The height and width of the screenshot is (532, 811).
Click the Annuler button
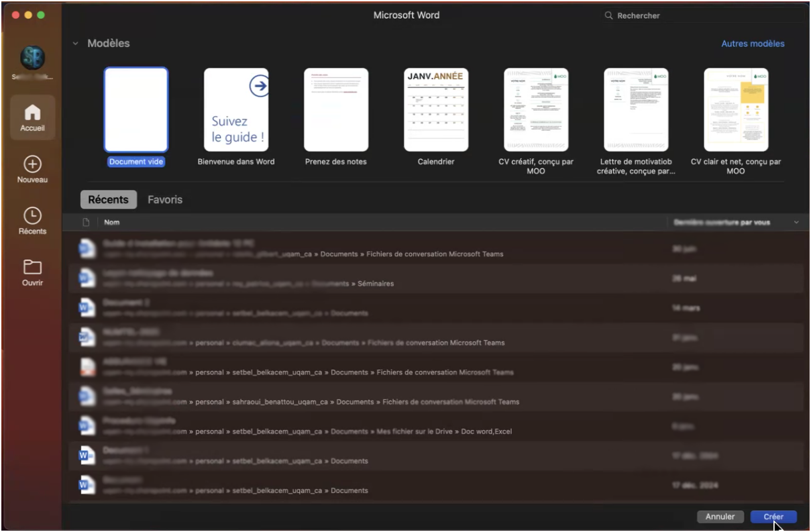(720, 517)
